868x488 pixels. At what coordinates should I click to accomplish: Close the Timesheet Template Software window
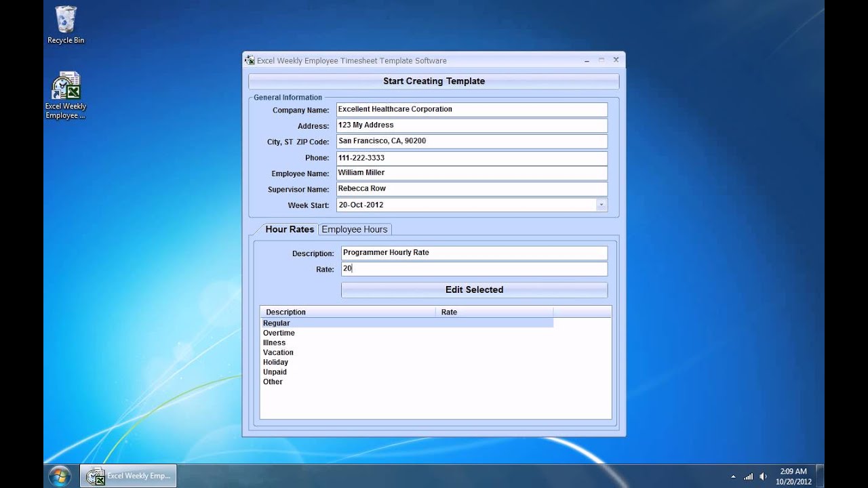pyautogui.click(x=616, y=60)
